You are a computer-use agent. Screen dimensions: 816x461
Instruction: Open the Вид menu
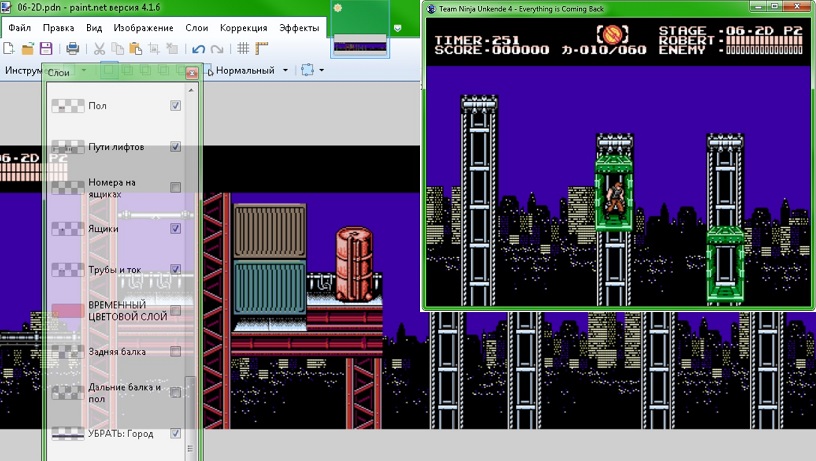94,28
